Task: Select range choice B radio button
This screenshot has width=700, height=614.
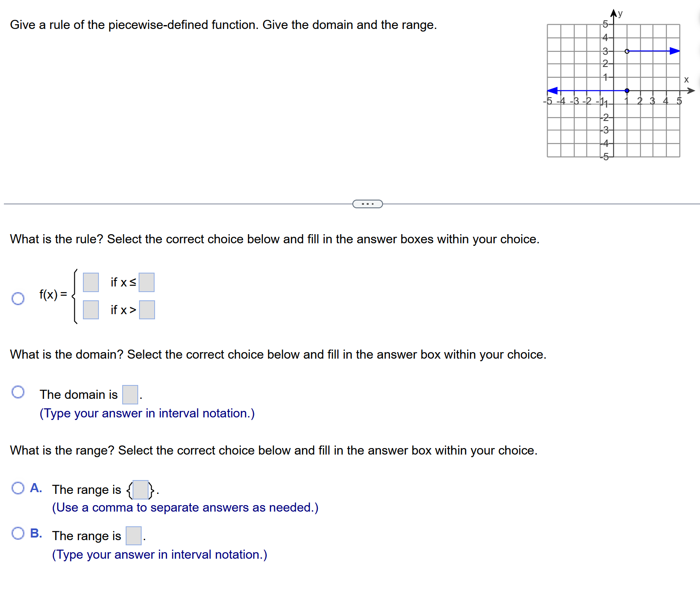Action: [x=18, y=533]
